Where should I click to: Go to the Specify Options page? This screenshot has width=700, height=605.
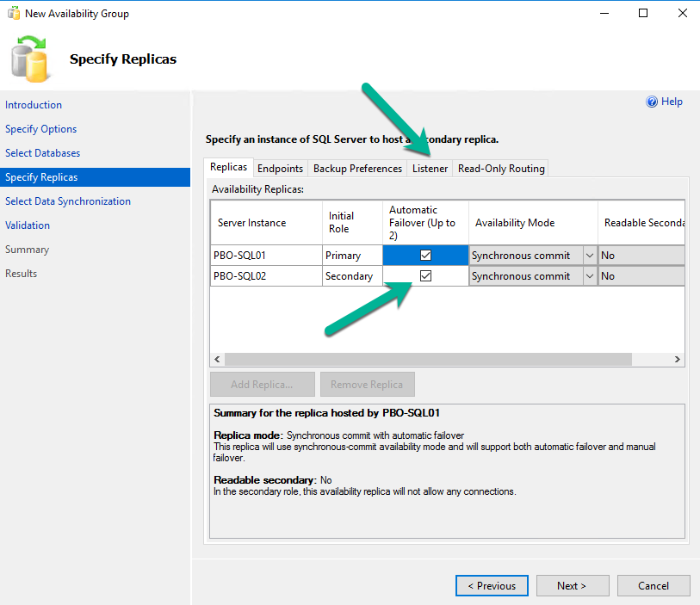tap(41, 129)
